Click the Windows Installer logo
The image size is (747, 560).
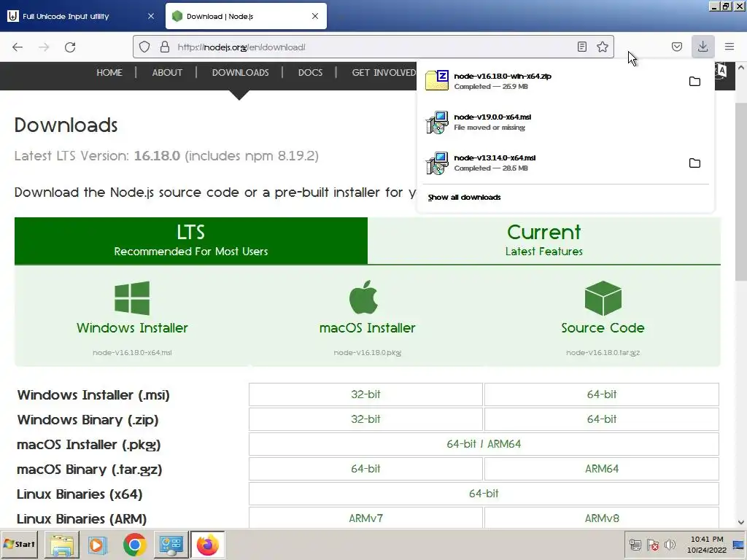pyautogui.click(x=132, y=298)
